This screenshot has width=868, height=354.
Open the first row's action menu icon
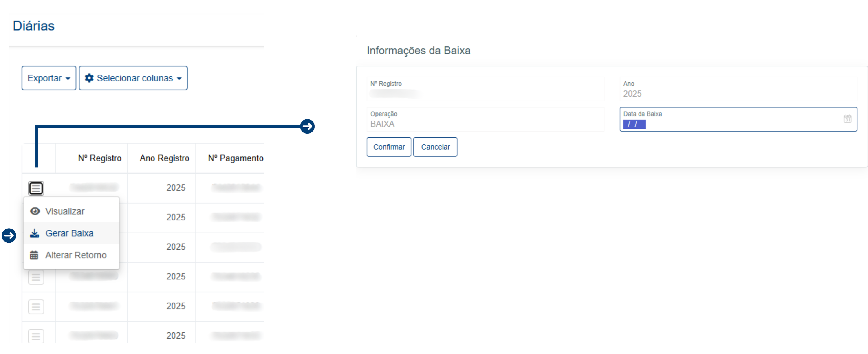36,188
